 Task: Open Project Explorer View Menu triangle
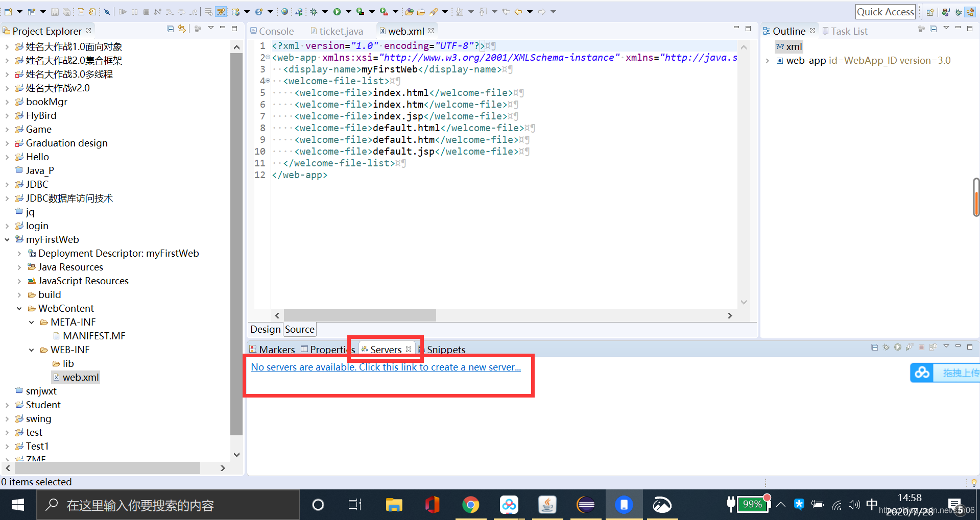tap(210, 28)
